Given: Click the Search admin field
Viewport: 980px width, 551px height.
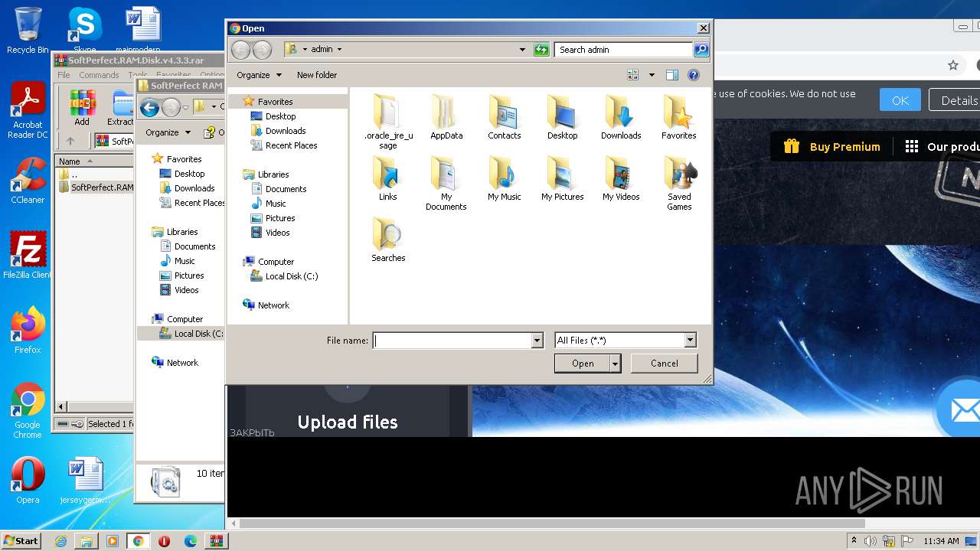Looking at the screenshot, I should point(623,50).
